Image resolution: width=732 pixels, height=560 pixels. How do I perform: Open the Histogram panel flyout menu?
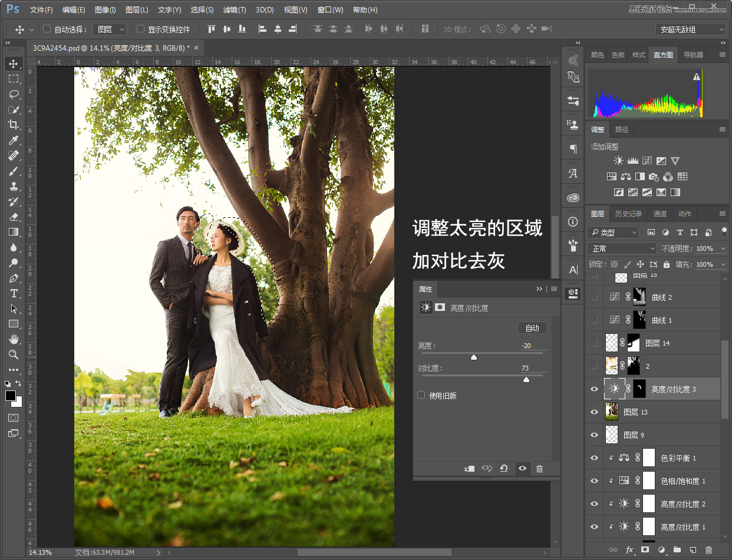click(723, 54)
